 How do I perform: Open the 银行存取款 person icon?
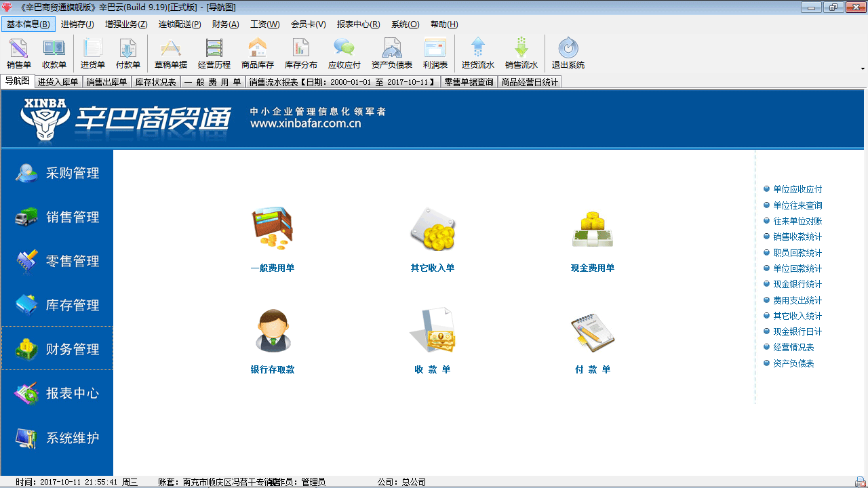click(x=273, y=331)
